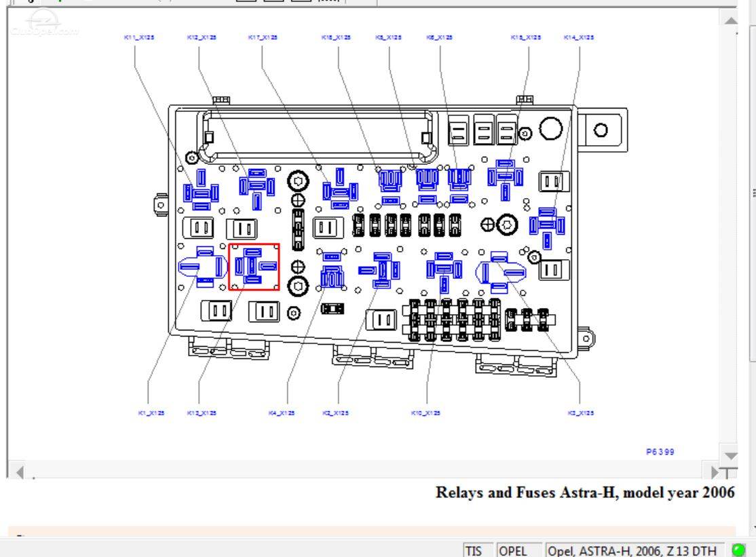Click the K3 relay symbol in the lower row
756x557 pixels.
click(x=500, y=273)
